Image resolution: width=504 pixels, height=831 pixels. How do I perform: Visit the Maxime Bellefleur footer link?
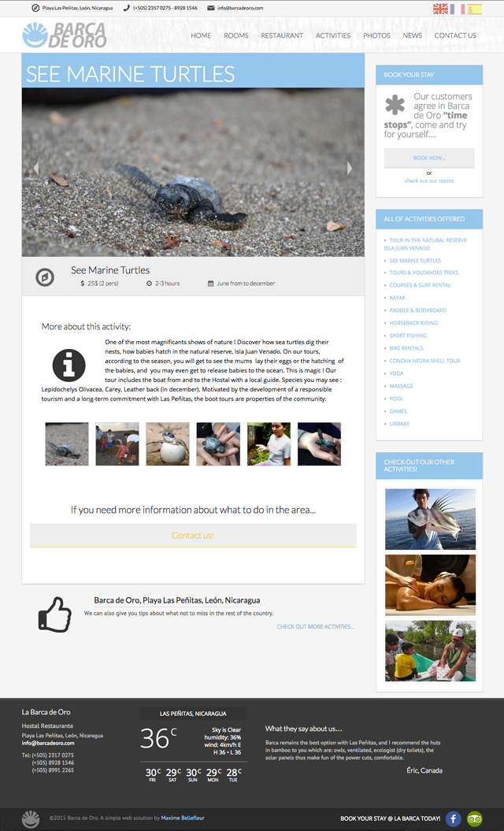click(183, 818)
